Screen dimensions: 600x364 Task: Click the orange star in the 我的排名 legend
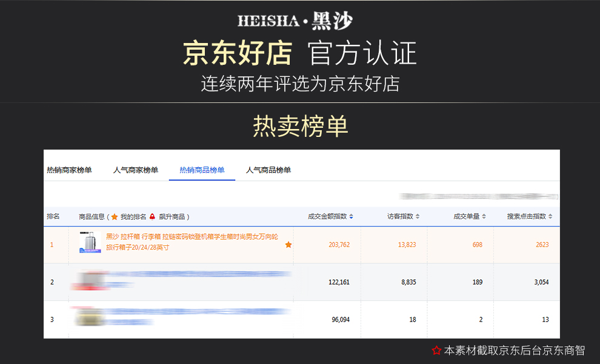coord(115,217)
